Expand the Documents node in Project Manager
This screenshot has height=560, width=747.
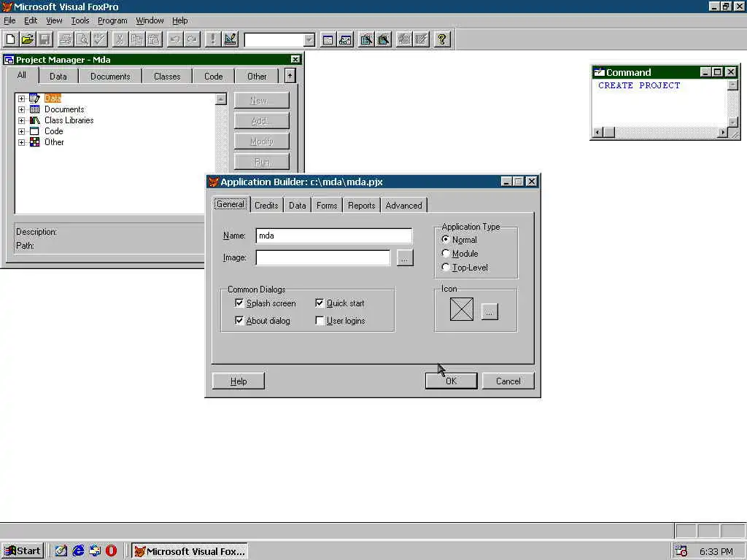21,109
